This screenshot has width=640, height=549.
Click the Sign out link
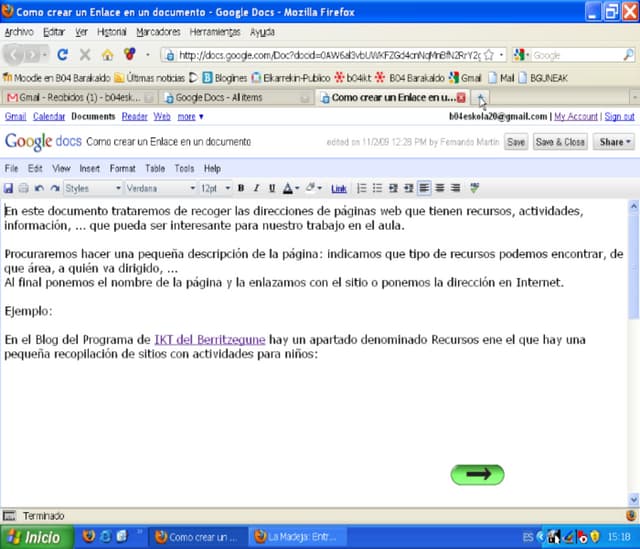click(619, 117)
